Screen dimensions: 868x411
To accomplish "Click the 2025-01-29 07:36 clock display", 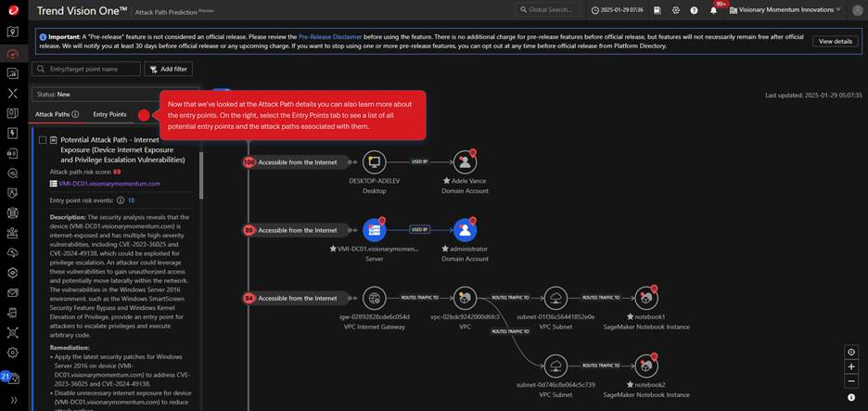I will tap(618, 10).
